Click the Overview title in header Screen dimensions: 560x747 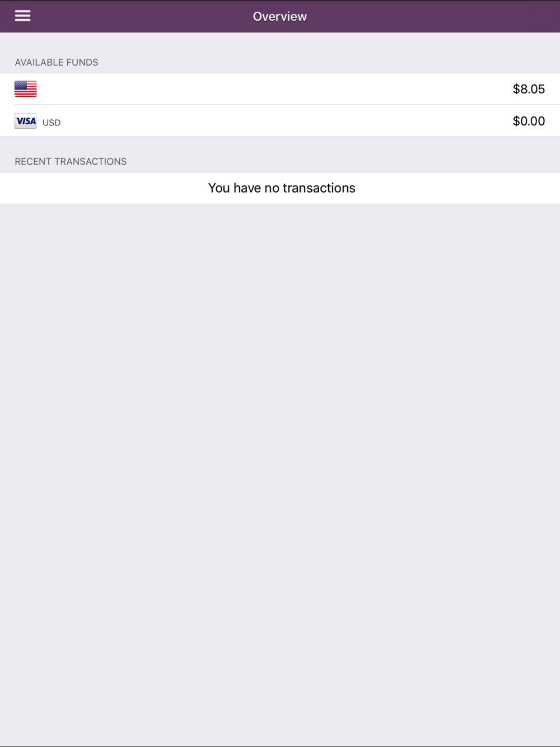pyautogui.click(x=280, y=16)
